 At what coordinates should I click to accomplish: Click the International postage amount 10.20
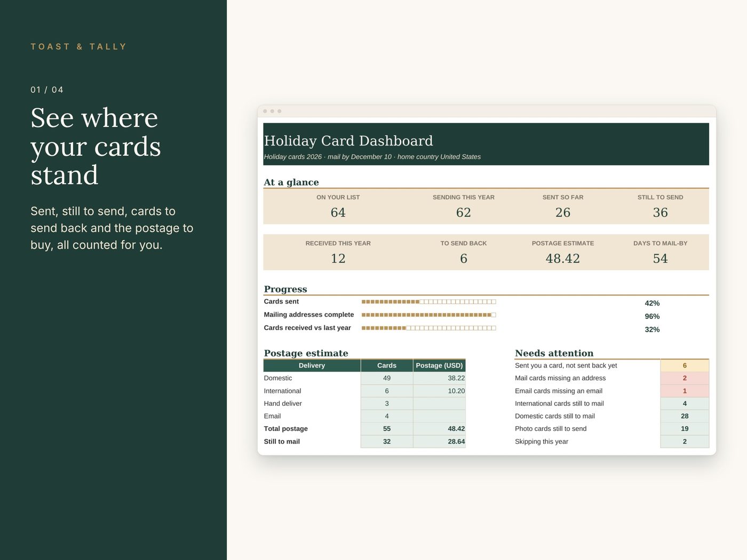click(439, 391)
